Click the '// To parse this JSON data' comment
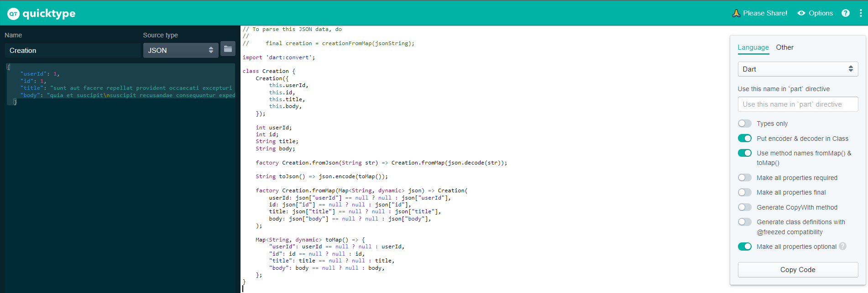Viewport: 868px width, 293px height. [x=292, y=29]
